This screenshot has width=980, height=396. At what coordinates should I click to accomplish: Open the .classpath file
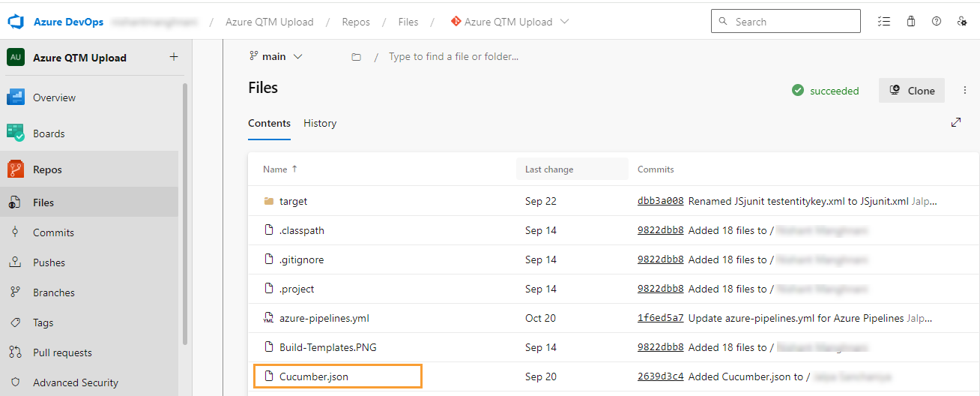coord(302,230)
